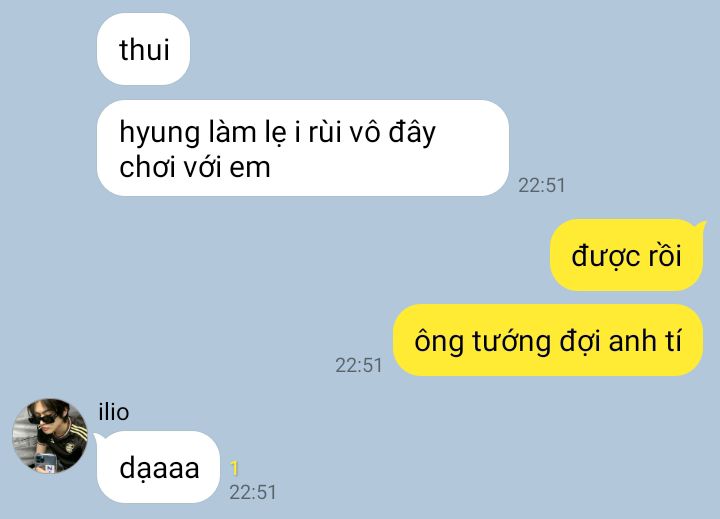The width and height of the screenshot is (720, 519).
Task: Select the 'hyung làm lẹ i rùi' message
Action: click(303, 148)
